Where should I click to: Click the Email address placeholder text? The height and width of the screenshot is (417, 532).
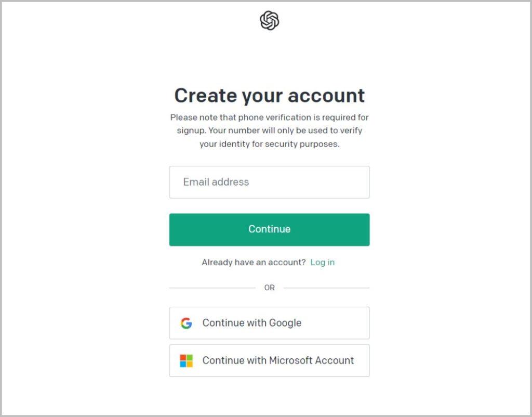(x=216, y=182)
